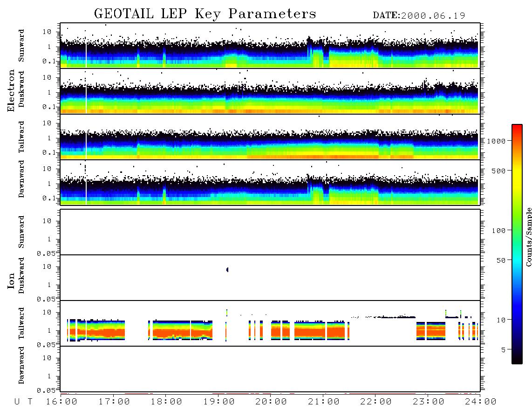The height and width of the screenshot is (410, 532).
Task: Select Ion panel 'Dawnward' label
Action: (21, 365)
